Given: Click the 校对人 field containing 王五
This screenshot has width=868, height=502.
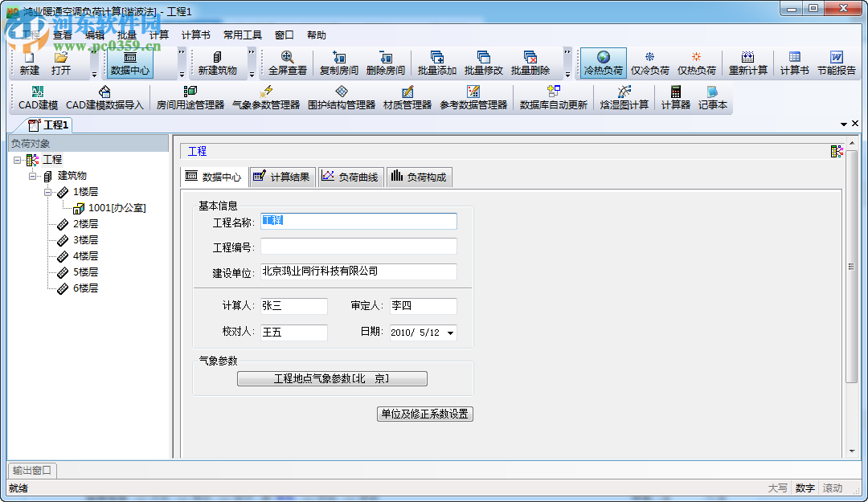Looking at the screenshot, I should coord(294,333).
